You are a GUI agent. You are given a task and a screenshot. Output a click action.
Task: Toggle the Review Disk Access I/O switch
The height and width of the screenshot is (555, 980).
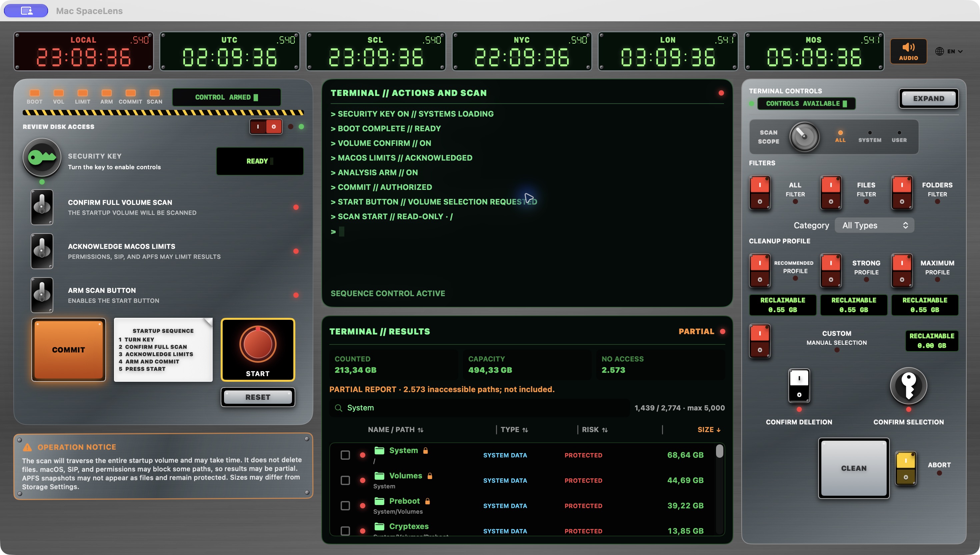tap(266, 127)
